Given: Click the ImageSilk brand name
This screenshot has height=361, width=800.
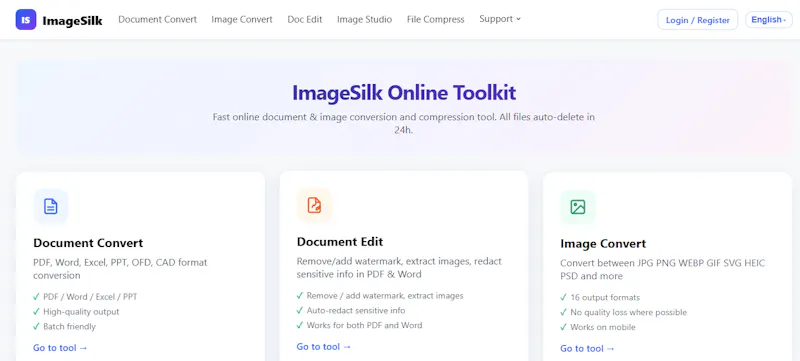Looking at the screenshot, I should click(x=72, y=20).
